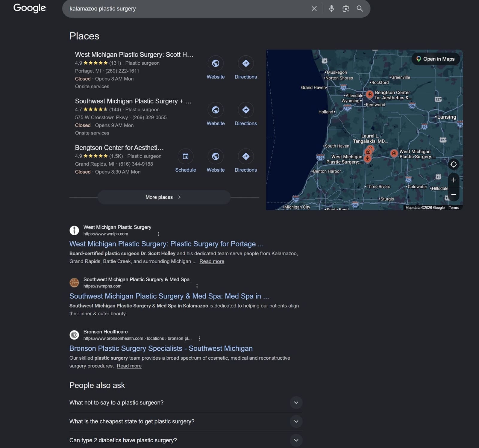Click Open in Maps button
The image size is (479, 448).
click(436, 59)
